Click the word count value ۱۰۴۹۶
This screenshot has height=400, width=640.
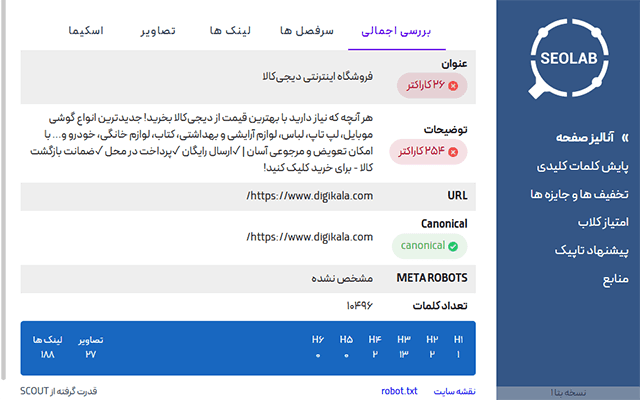[x=359, y=306]
